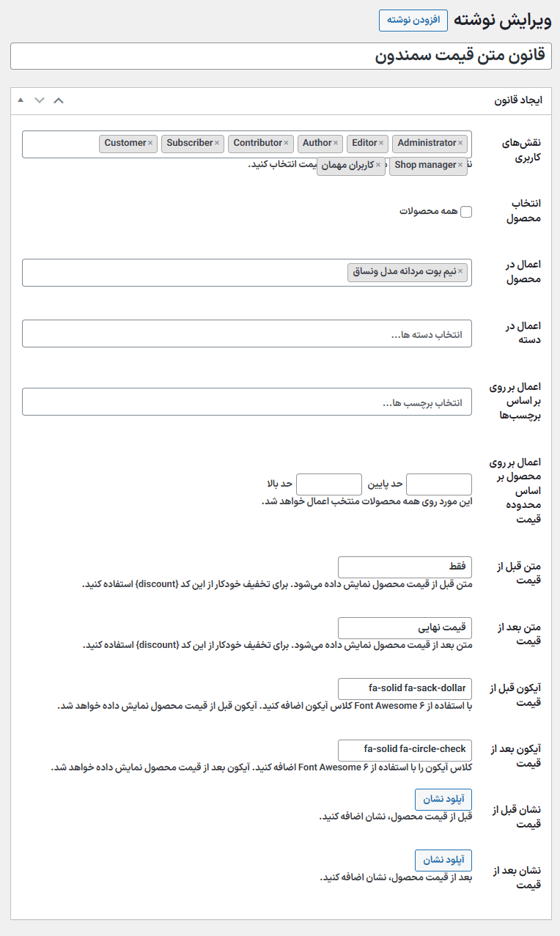Enable the همه محصولات checkbox
This screenshot has height=936, width=560.
466,212
